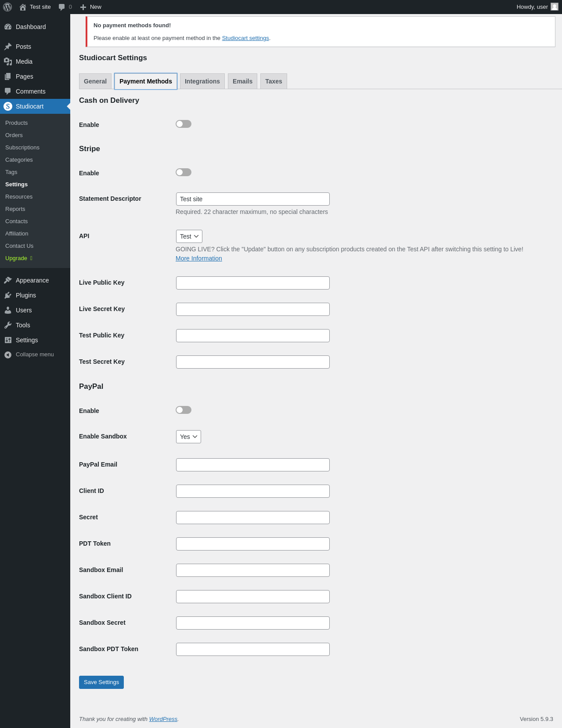Click the Appearance brush icon
562x728 pixels.
(8, 280)
